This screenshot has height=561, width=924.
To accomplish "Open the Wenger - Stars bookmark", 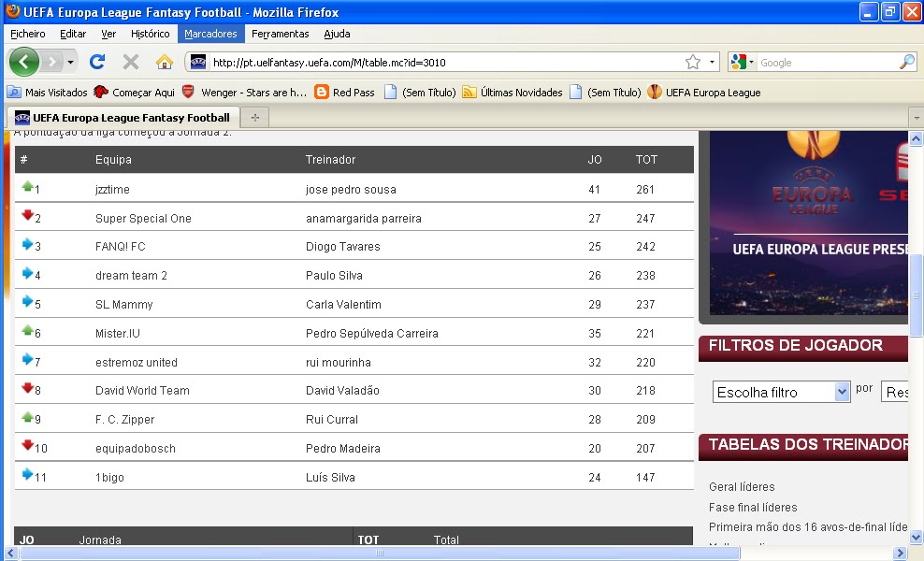I will 244,93.
